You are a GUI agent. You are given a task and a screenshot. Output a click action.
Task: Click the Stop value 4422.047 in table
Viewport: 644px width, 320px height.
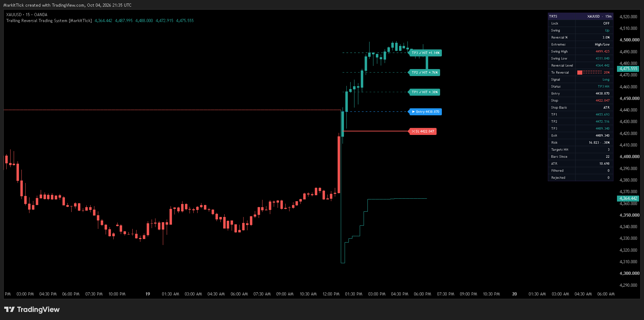point(603,101)
